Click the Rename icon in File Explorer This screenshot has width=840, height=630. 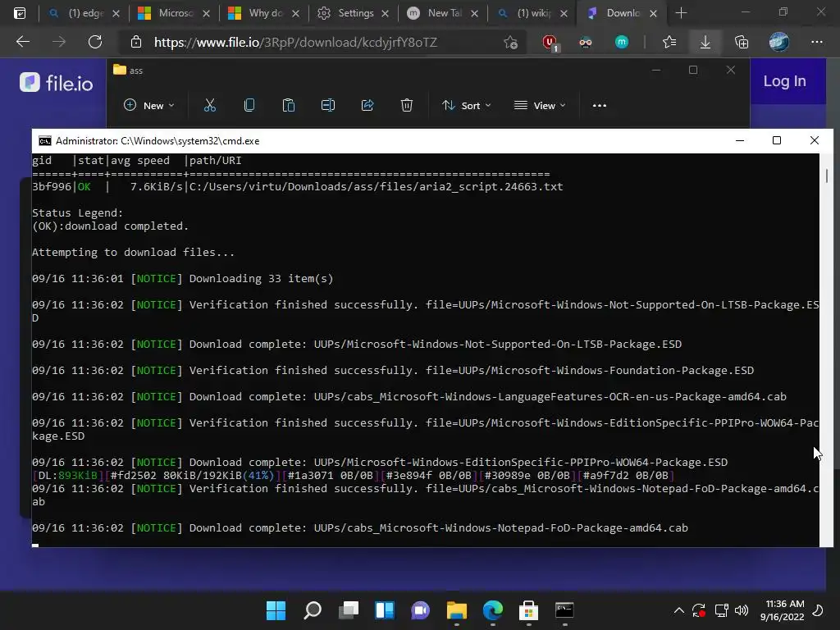328,106
